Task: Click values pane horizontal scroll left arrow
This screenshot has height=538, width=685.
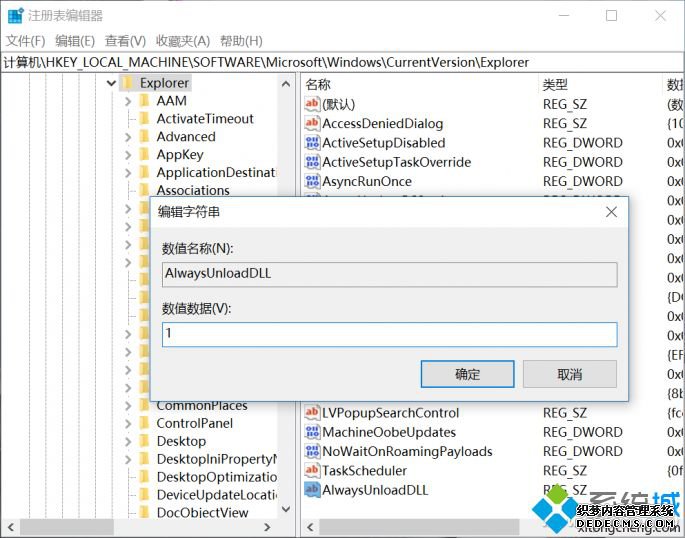Action: (x=310, y=527)
